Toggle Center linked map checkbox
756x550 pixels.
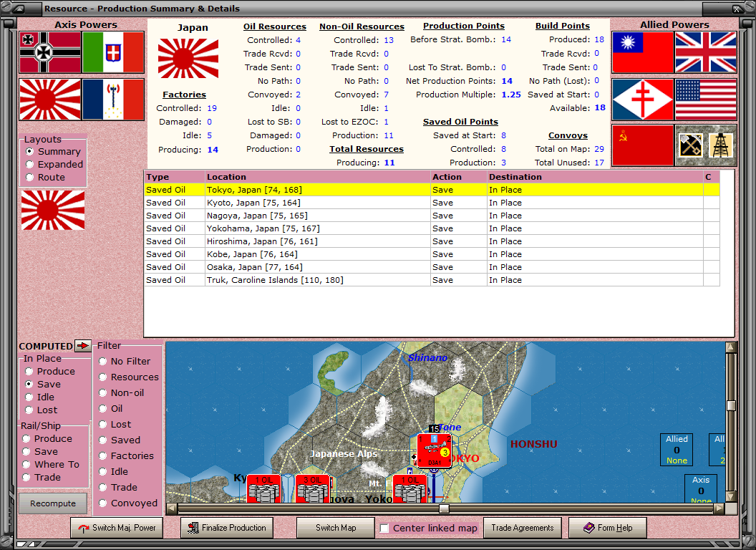coord(384,529)
